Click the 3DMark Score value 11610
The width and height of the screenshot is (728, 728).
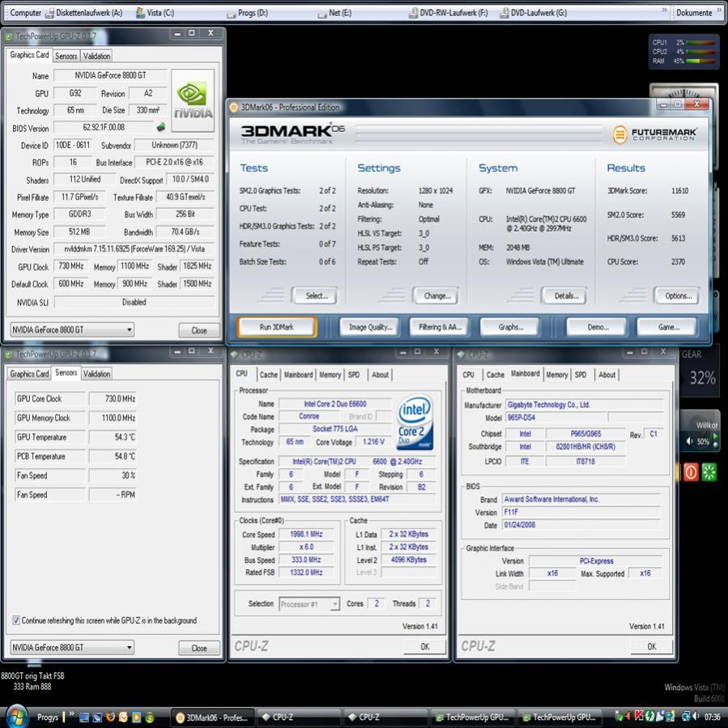click(679, 191)
